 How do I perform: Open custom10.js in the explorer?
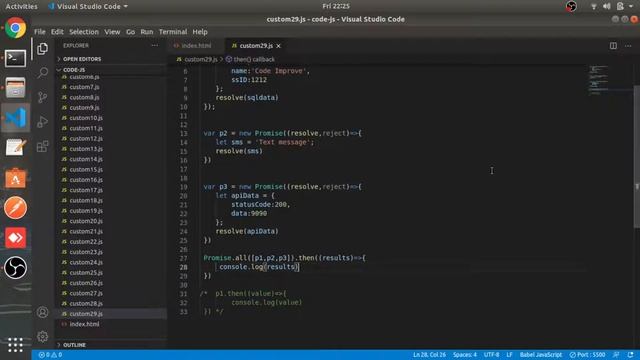pyautogui.click(x=86, y=118)
